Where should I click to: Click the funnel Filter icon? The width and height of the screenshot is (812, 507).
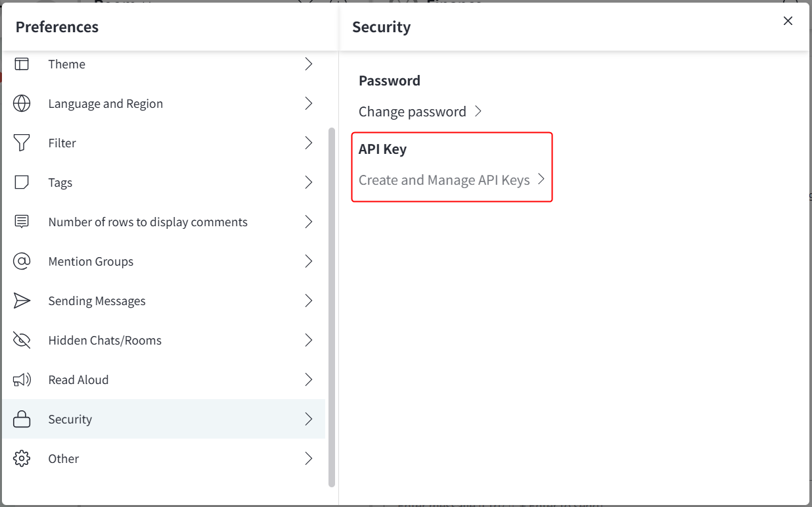[22, 143]
